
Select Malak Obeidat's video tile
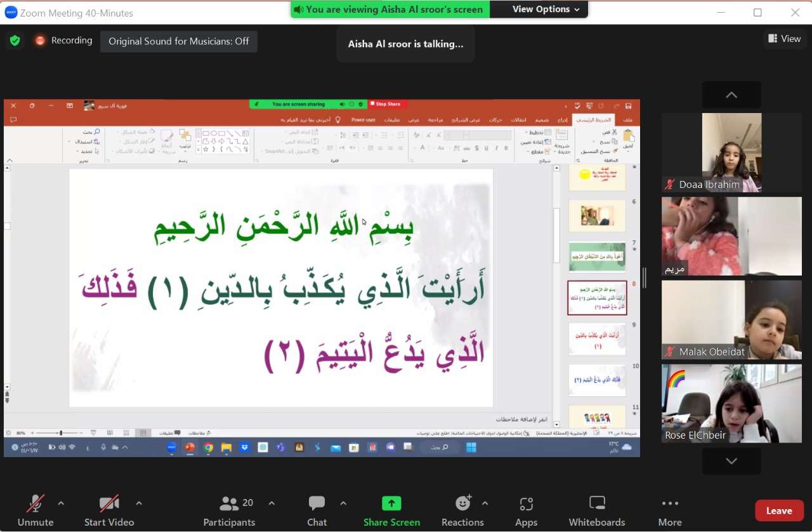[x=731, y=320]
